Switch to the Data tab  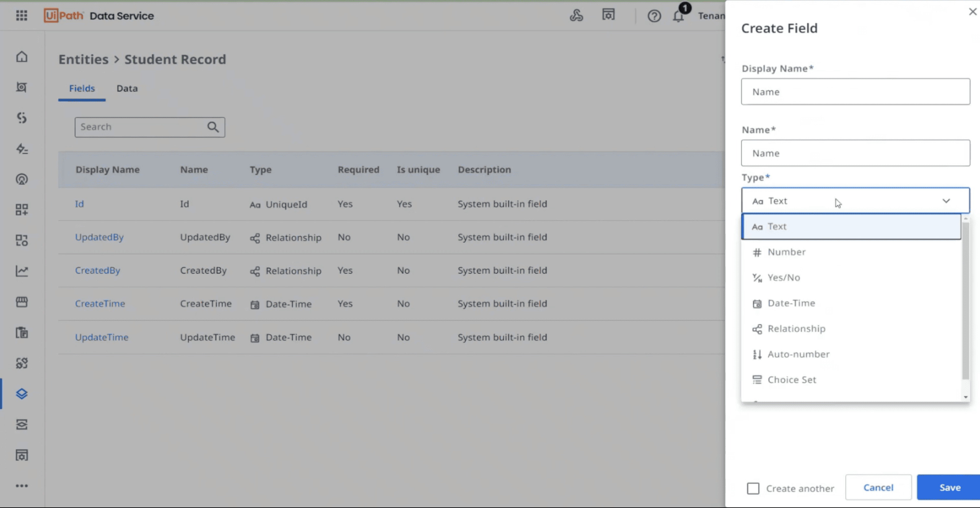tap(127, 88)
